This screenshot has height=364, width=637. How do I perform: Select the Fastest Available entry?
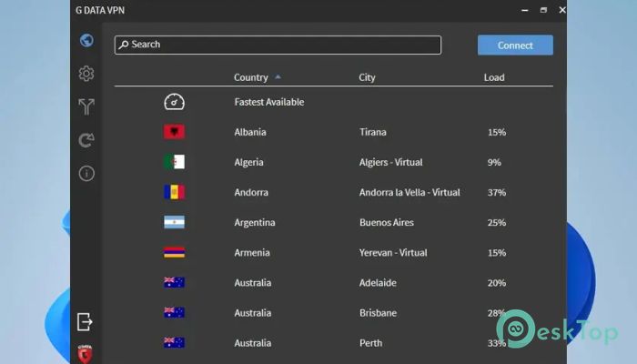point(269,102)
